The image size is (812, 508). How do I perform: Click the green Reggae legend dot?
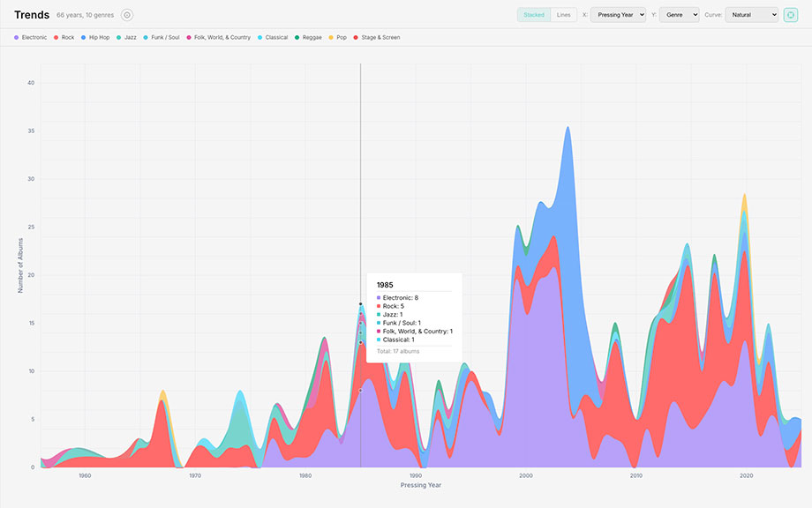(x=297, y=38)
